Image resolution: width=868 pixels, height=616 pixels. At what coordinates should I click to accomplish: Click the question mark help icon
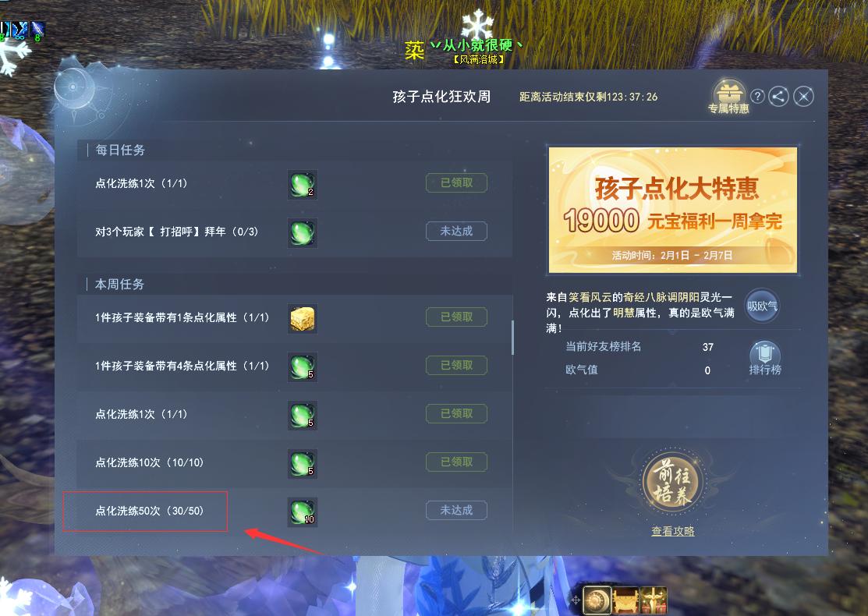[x=757, y=97]
